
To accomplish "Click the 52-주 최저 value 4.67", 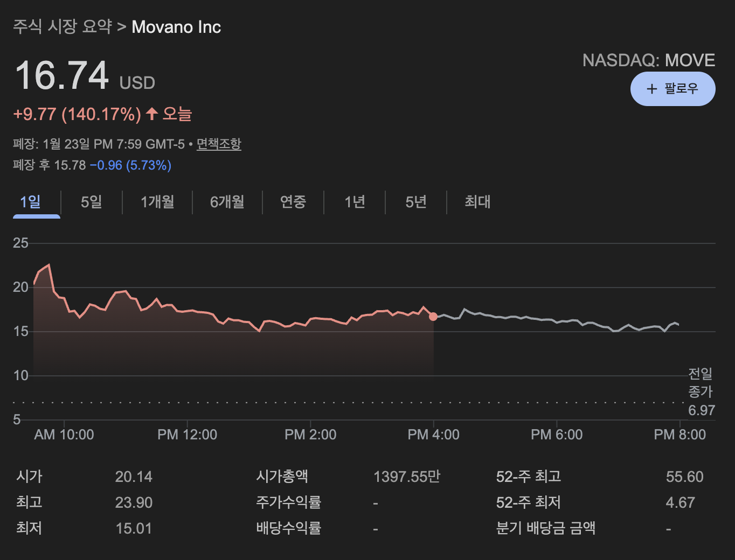I will pyautogui.click(x=681, y=502).
